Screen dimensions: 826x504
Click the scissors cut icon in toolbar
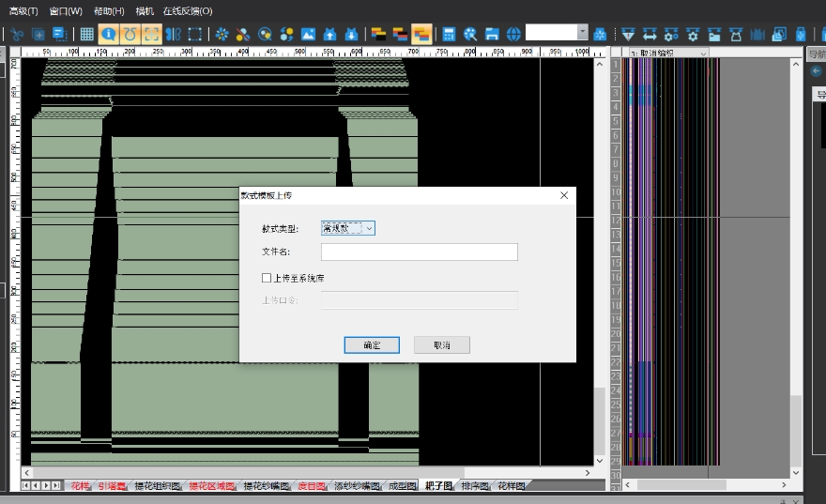click(x=17, y=34)
